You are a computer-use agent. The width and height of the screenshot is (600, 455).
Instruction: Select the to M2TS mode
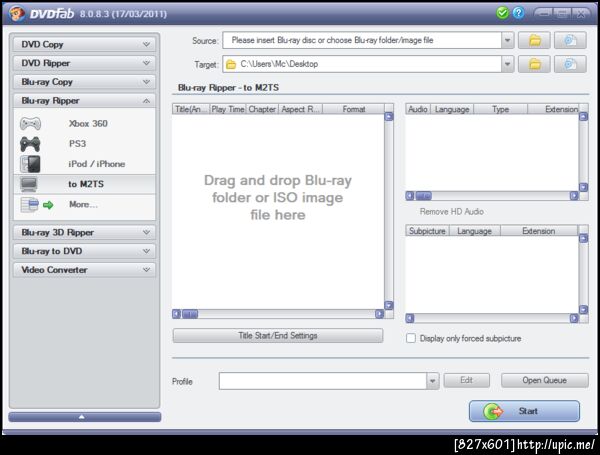coord(85,184)
